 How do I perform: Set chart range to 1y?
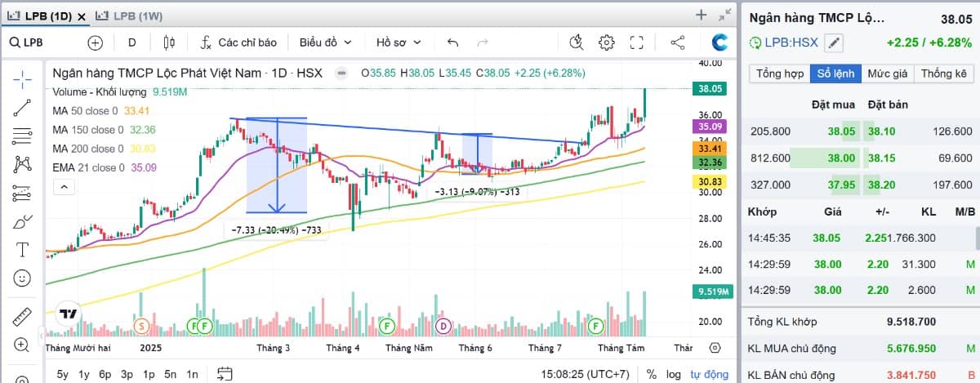tap(83, 374)
